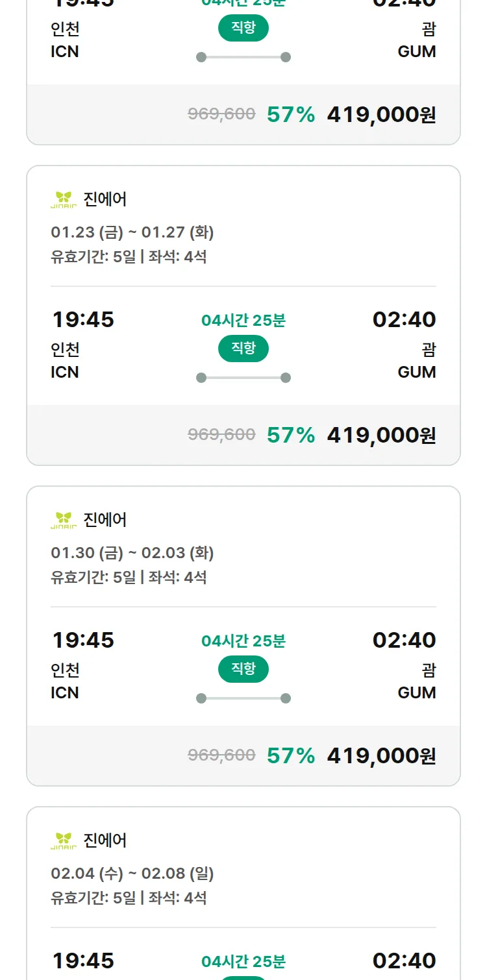The width and height of the screenshot is (487, 980).
Task: Click the 57% discount on the 01.23 flight
Action: (x=291, y=435)
